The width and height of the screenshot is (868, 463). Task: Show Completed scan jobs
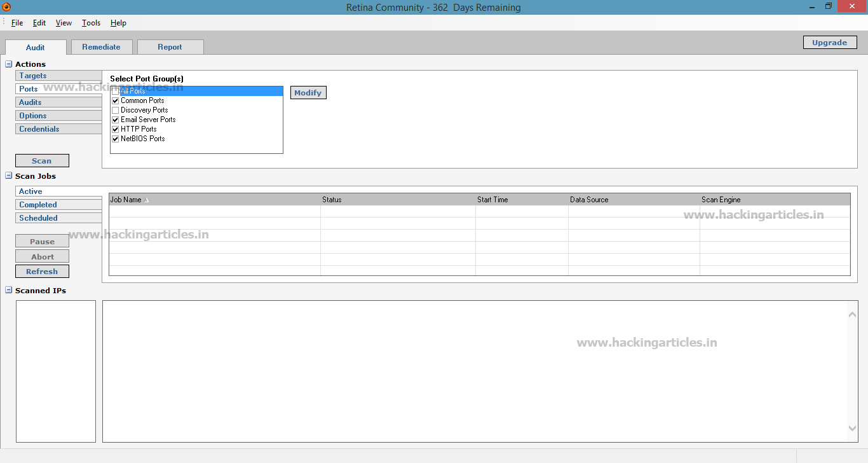pos(58,205)
